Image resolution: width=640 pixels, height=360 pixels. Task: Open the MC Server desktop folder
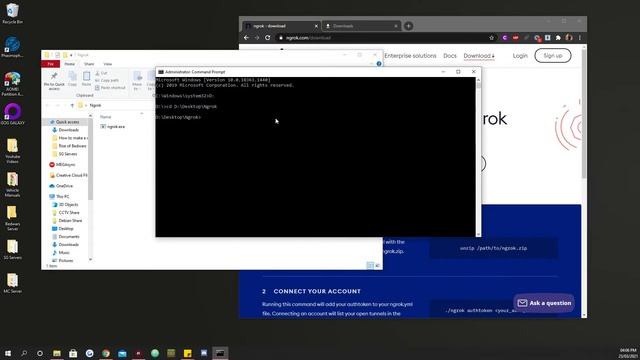click(x=12, y=283)
